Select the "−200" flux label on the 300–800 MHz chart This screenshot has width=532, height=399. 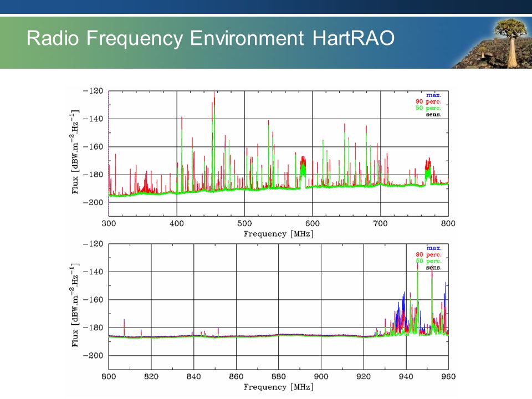point(93,202)
